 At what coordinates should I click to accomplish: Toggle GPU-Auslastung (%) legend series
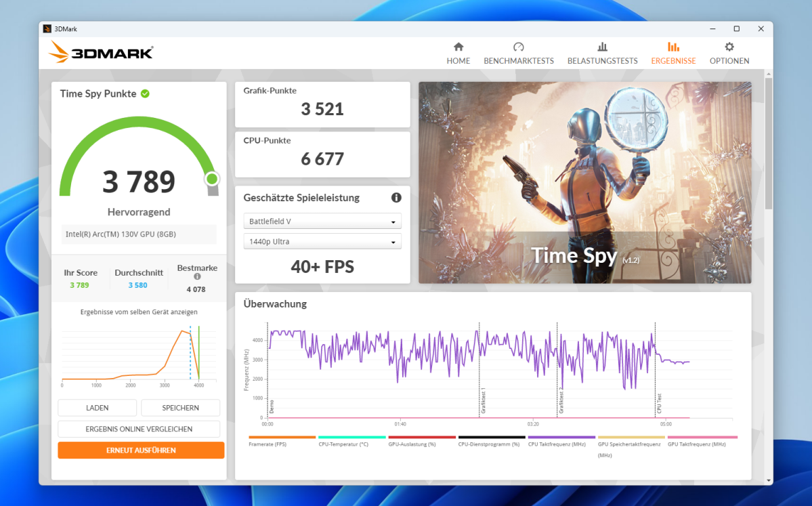tap(421, 442)
